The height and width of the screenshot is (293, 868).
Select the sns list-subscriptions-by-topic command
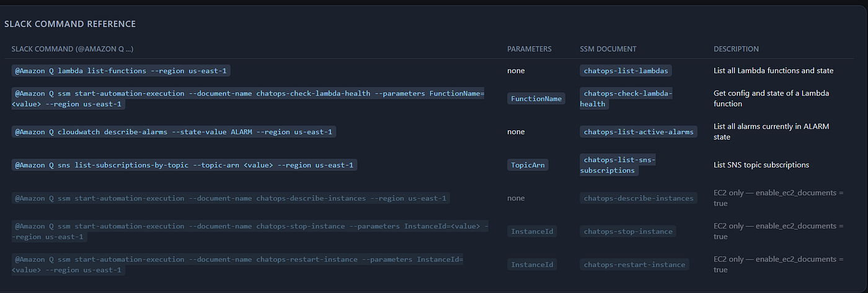[184, 165]
